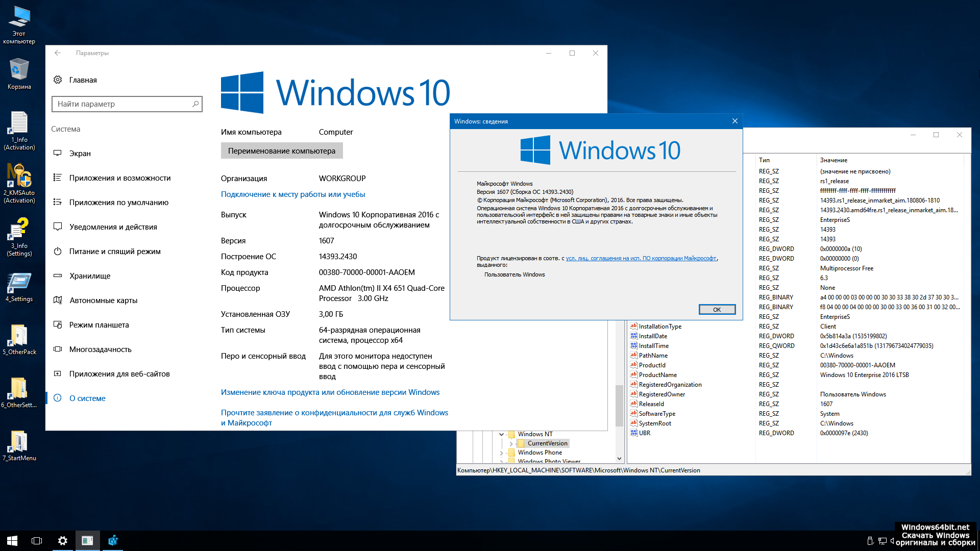Click the registry tree vertical scrollbar down arrow
Viewport: 980px width, 551px height.
[619, 458]
